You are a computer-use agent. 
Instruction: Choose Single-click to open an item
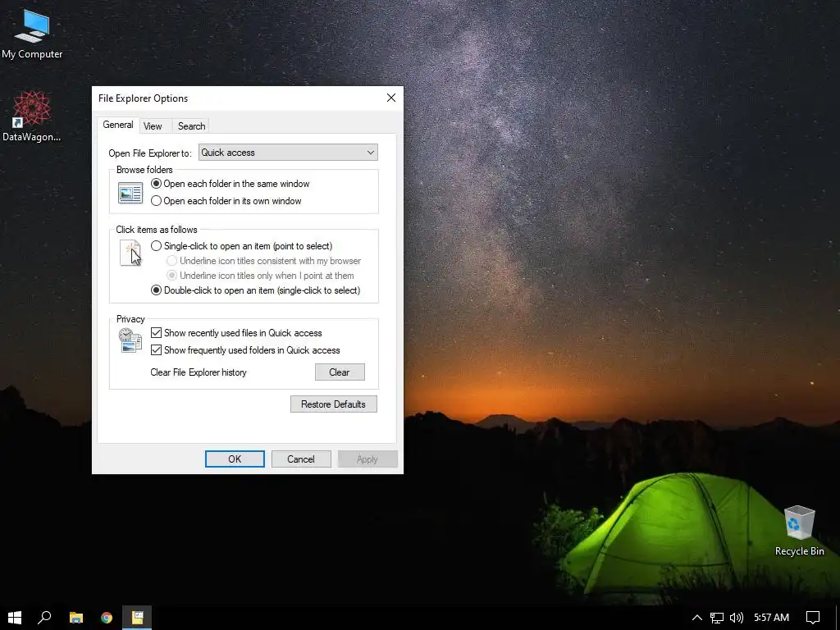click(x=242, y=246)
